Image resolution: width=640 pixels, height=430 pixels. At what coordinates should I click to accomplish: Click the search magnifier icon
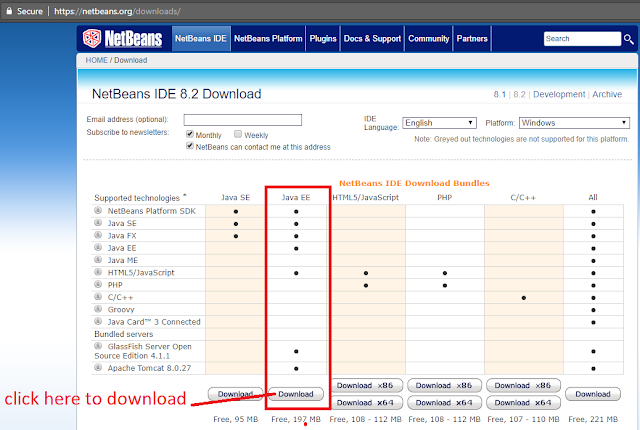point(629,39)
